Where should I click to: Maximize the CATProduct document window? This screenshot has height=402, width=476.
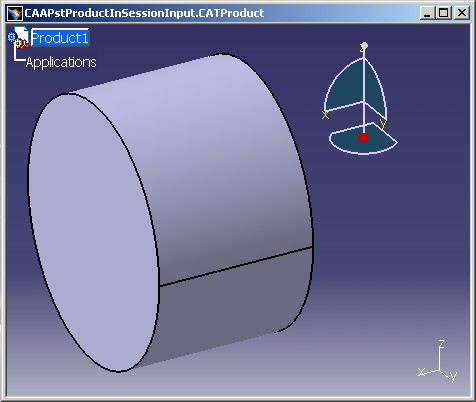[x=444, y=13]
